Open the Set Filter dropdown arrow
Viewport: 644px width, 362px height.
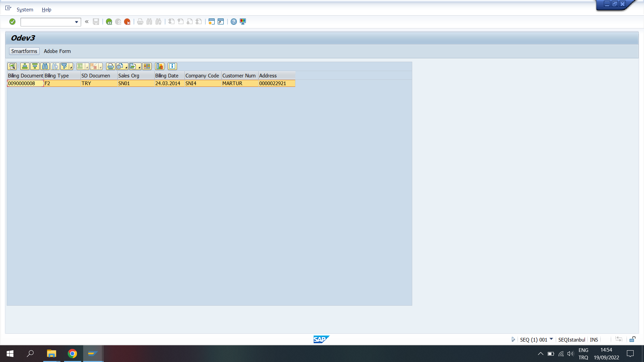71,67
